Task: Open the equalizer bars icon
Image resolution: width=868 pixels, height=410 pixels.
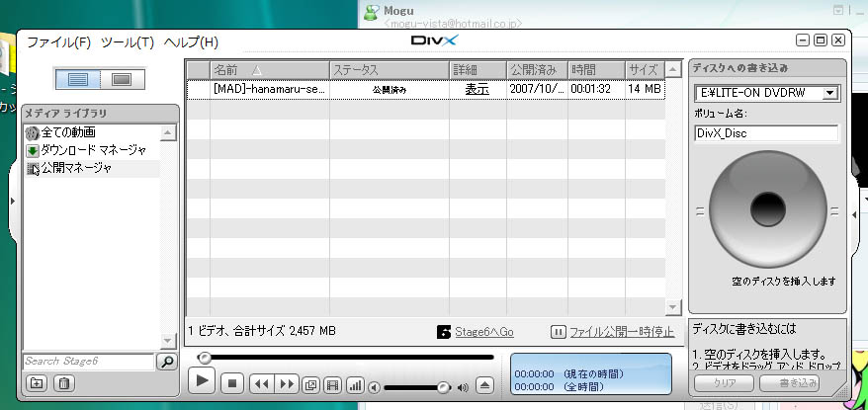Action: point(355,384)
